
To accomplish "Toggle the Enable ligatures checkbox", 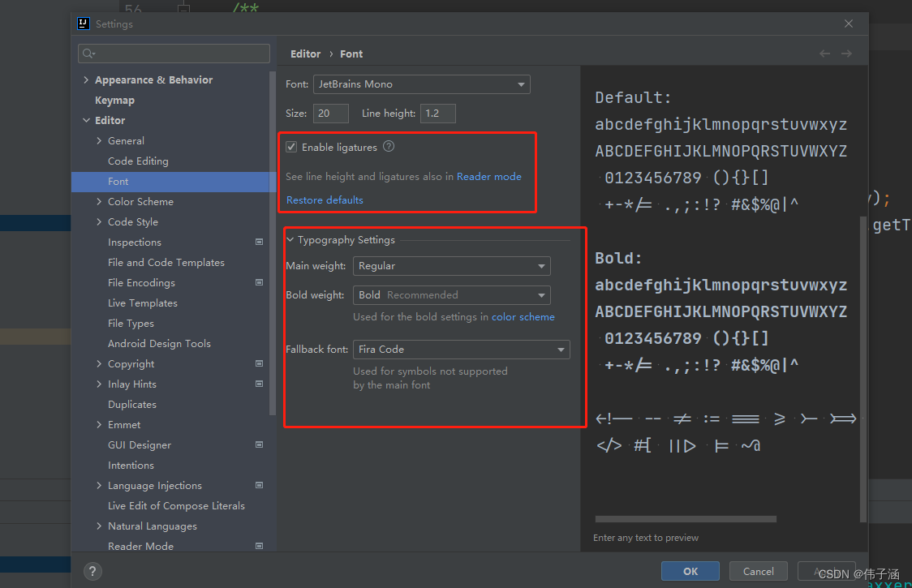I will point(291,147).
